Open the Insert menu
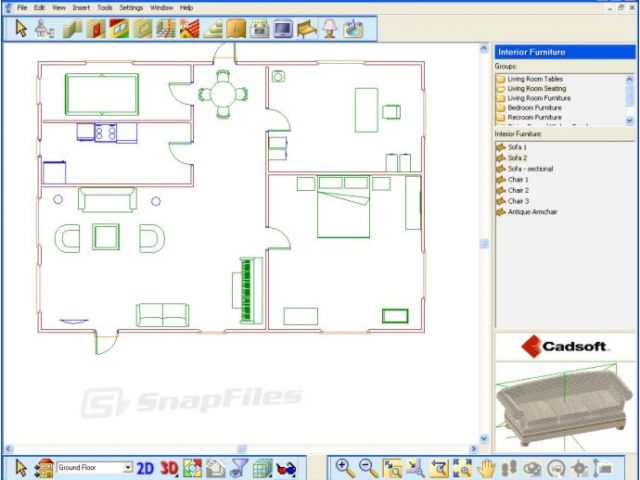640x480 pixels. click(81, 7)
